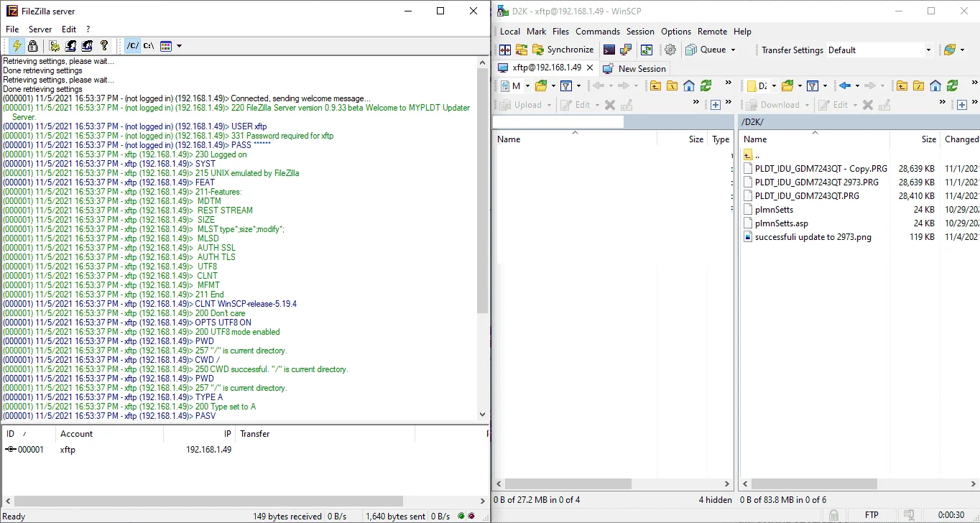Open the FileZilla File menu

12,29
